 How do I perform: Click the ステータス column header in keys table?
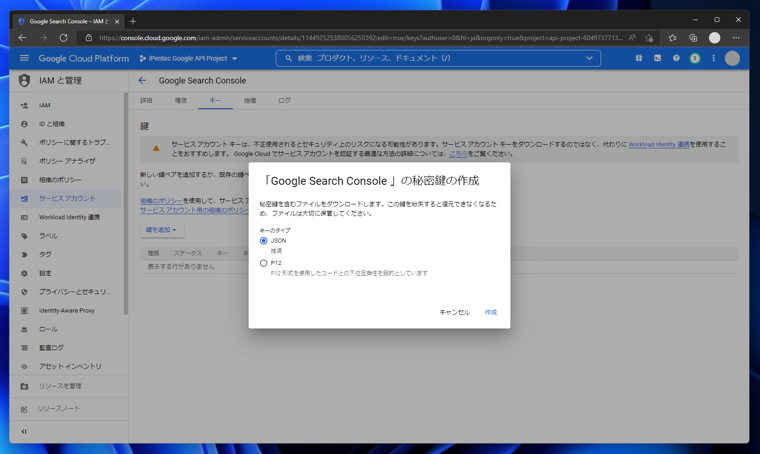(x=188, y=253)
